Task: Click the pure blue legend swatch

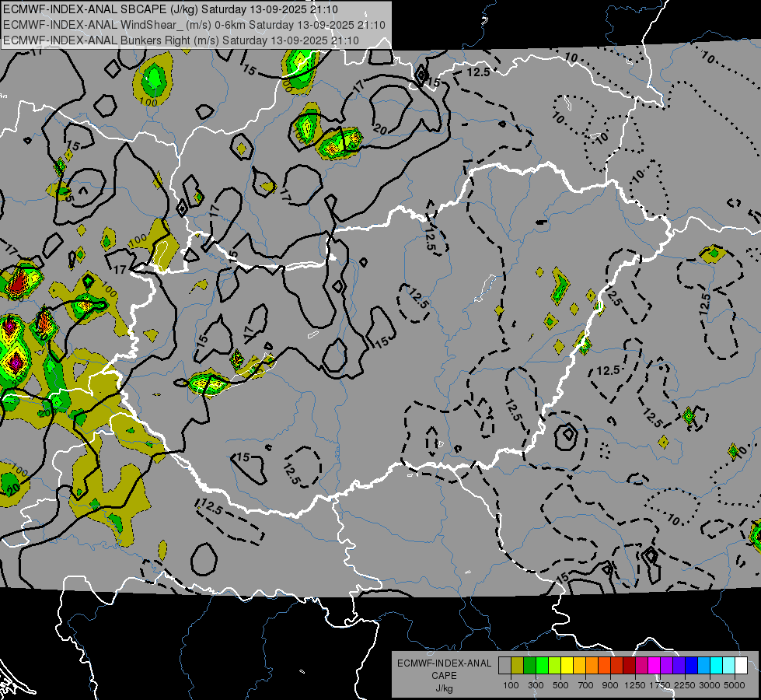Action: (692, 665)
